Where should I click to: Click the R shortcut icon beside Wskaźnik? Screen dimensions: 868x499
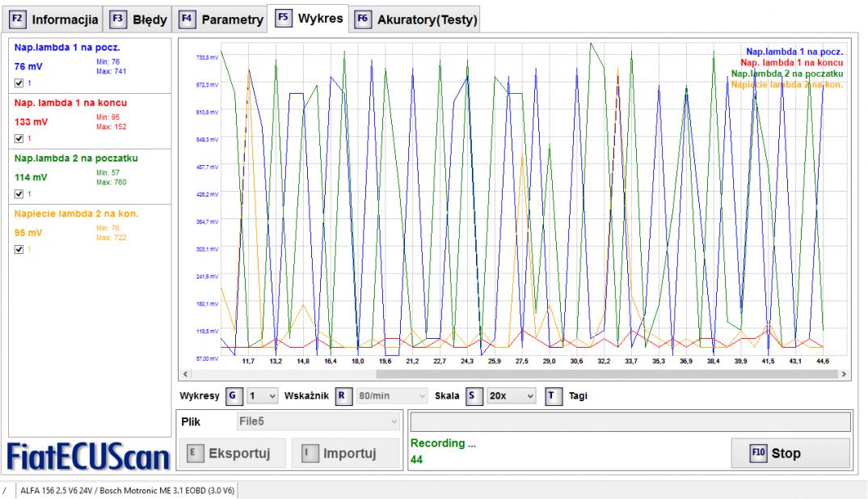coord(340,397)
